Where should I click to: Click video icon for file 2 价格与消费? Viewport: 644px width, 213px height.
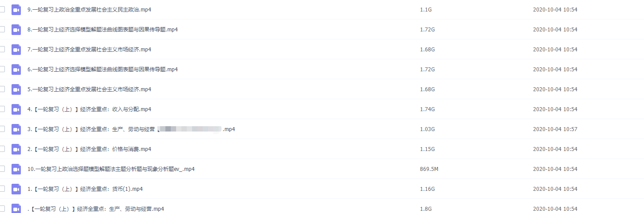point(16,149)
